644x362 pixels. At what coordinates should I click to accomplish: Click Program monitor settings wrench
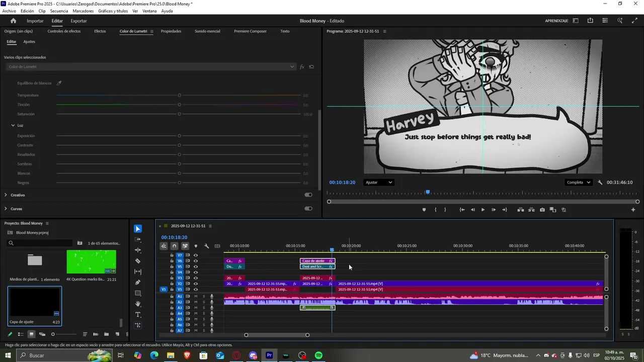click(600, 183)
